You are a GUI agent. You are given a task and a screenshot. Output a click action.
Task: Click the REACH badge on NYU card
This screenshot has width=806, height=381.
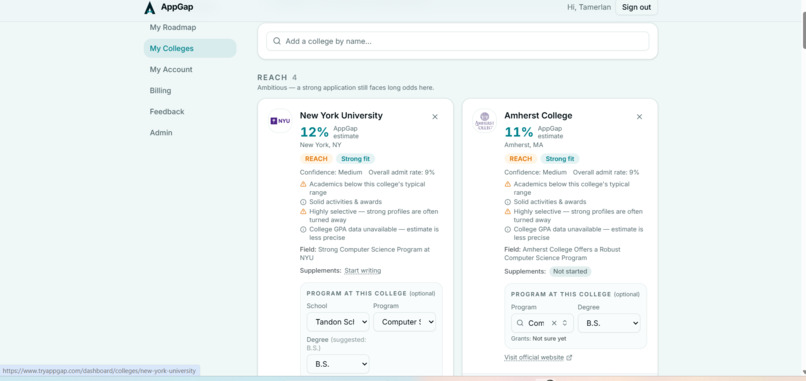coord(316,159)
